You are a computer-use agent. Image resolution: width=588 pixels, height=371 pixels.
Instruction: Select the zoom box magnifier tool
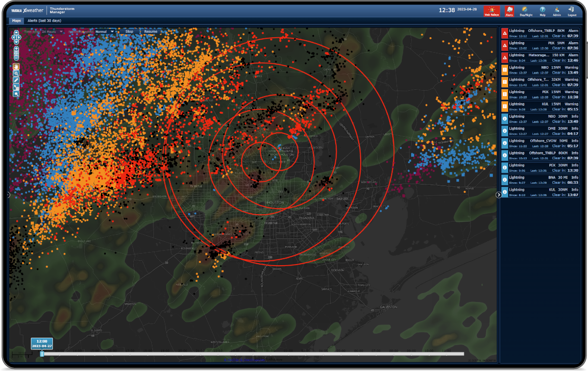(16, 73)
